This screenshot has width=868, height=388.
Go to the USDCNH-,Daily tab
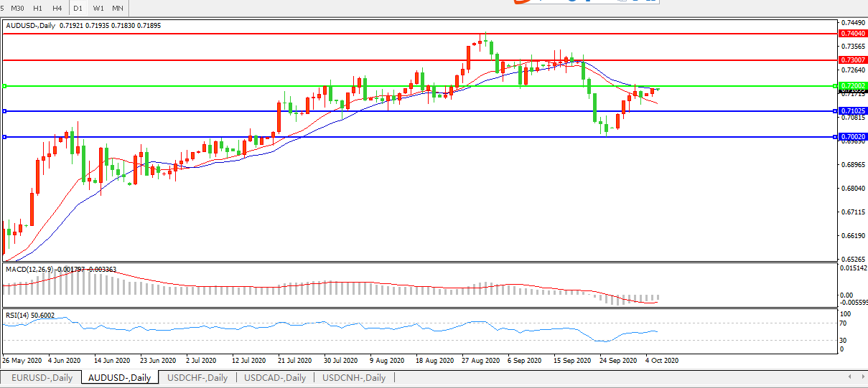(x=354, y=377)
